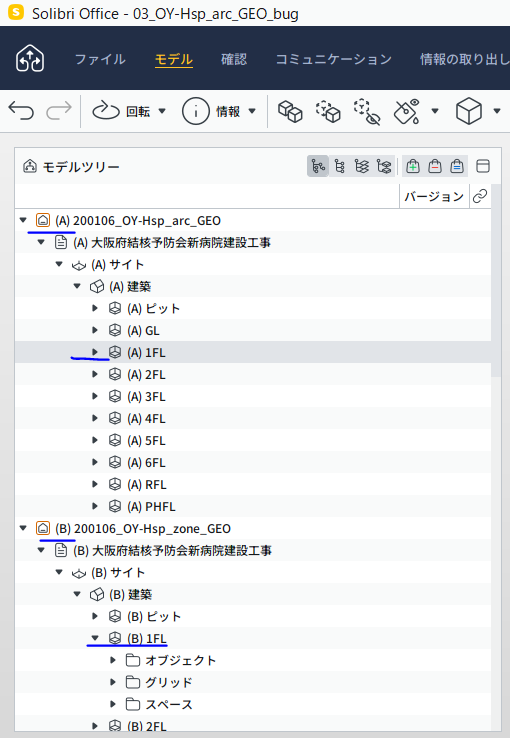The width and height of the screenshot is (510, 738).
Task: Switch to the モデル tab
Action: point(174,59)
